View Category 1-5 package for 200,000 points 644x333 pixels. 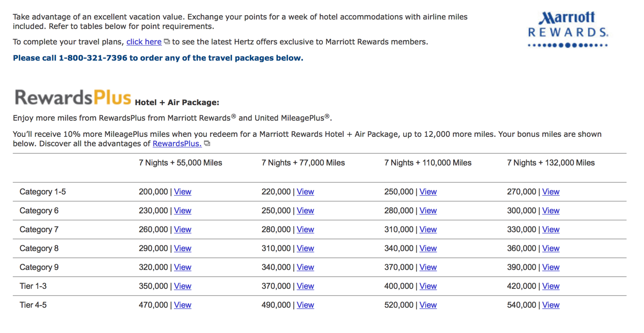coord(182,192)
